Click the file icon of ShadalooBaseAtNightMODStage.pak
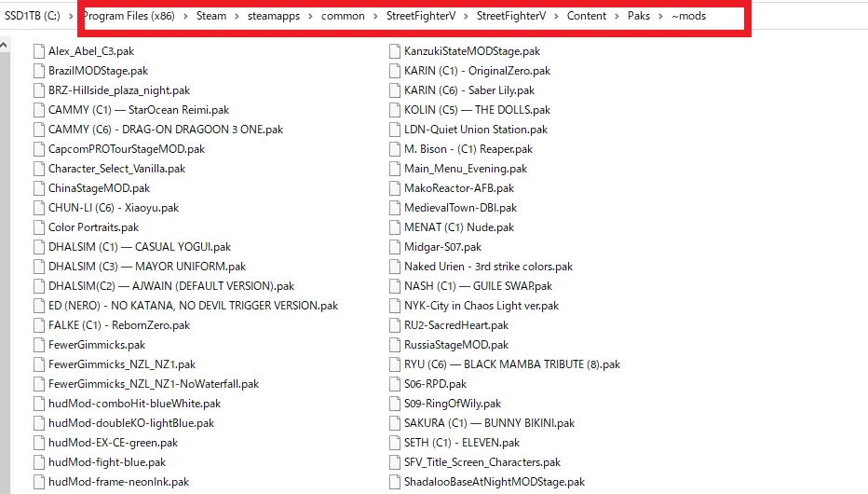The width and height of the screenshot is (868, 494). pyautogui.click(x=395, y=482)
